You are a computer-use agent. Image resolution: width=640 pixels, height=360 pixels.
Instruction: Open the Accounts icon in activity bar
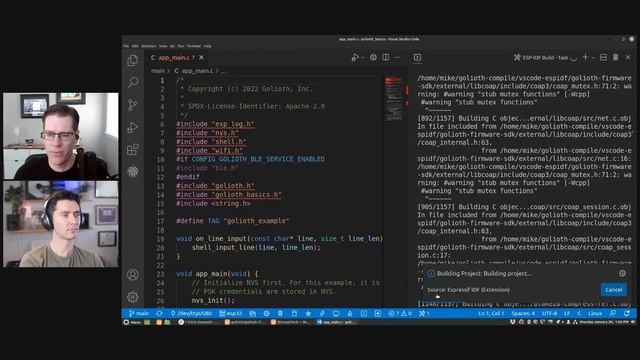point(133,275)
